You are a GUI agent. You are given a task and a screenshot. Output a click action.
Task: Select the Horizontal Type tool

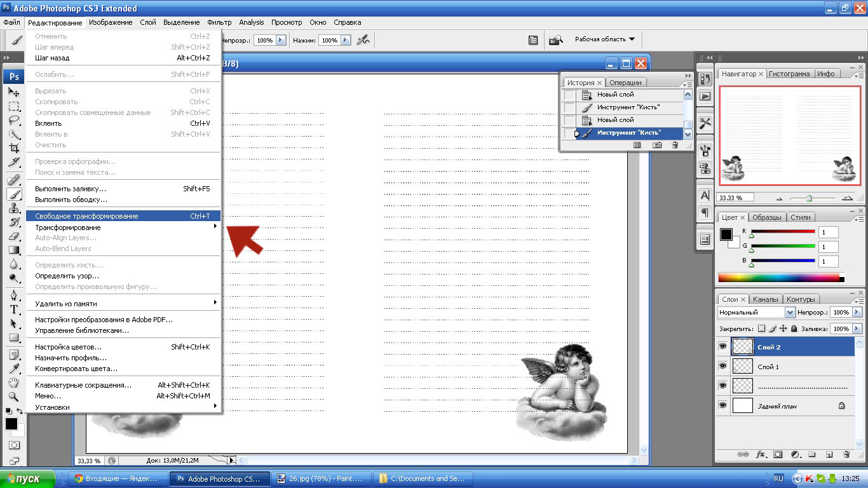(x=14, y=309)
